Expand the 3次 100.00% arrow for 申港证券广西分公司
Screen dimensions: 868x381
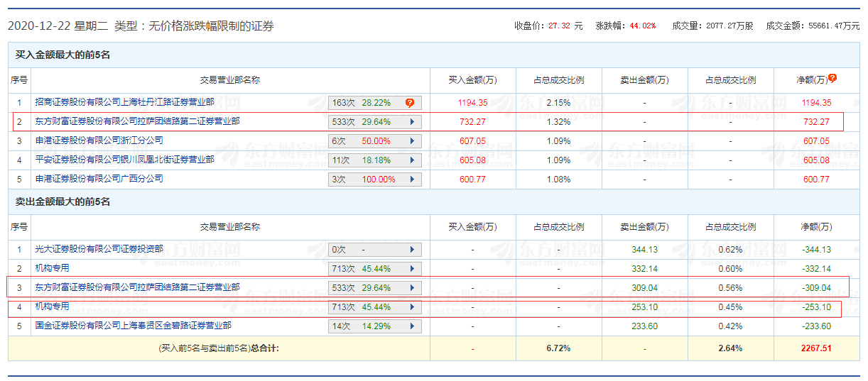pos(411,180)
